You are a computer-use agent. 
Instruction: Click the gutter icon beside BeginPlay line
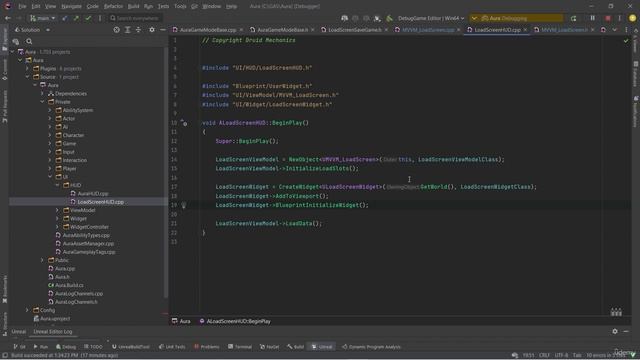pyautogui.click(x=184, y=123)
